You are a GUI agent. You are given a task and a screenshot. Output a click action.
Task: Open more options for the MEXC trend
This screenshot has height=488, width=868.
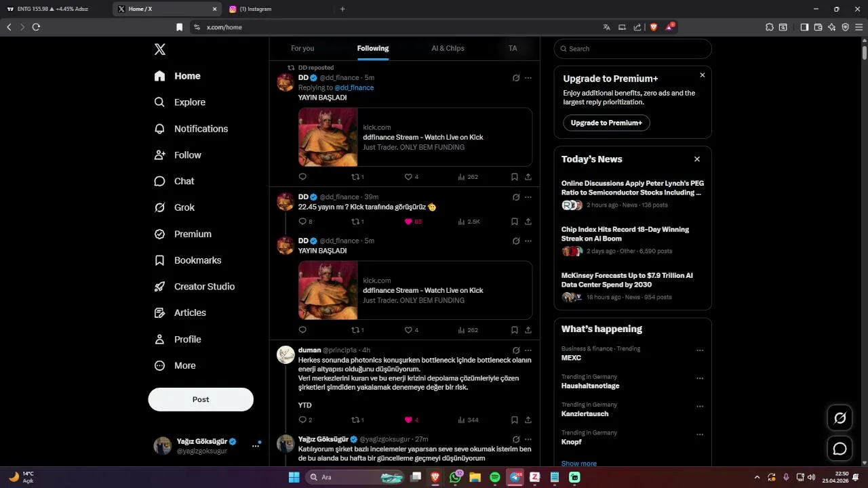(700, 350)
